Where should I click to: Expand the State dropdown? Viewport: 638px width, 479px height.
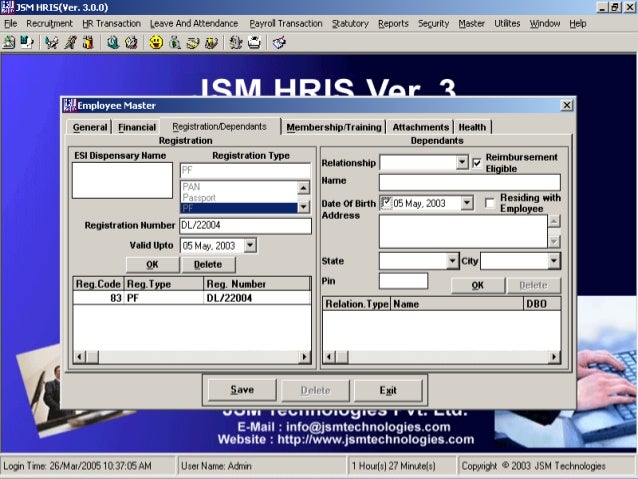point(452,260)
